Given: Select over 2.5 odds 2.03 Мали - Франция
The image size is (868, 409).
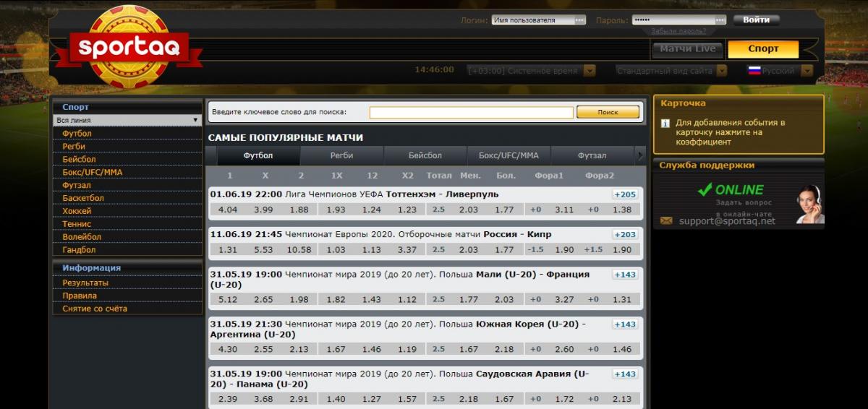Looking at the screenshot, I should [504, 299].
